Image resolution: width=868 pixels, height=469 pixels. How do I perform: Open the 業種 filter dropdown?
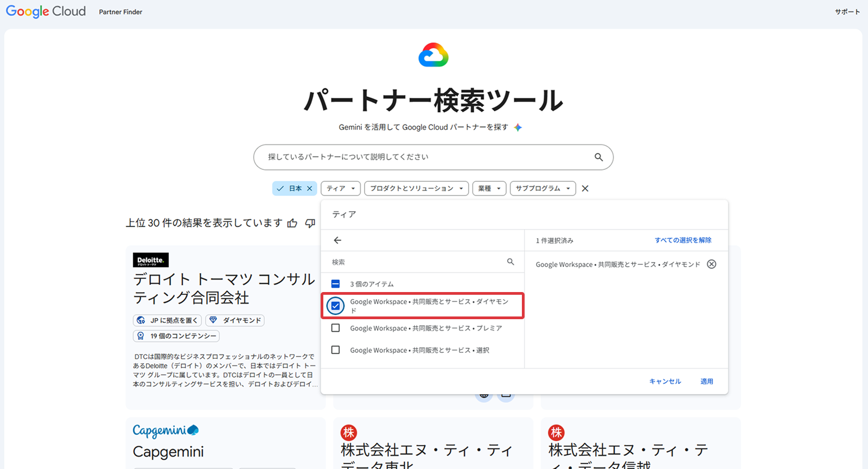(x=489, y=188)
